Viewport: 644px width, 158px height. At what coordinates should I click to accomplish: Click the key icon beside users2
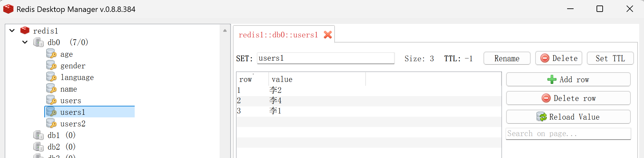[51, 123]
